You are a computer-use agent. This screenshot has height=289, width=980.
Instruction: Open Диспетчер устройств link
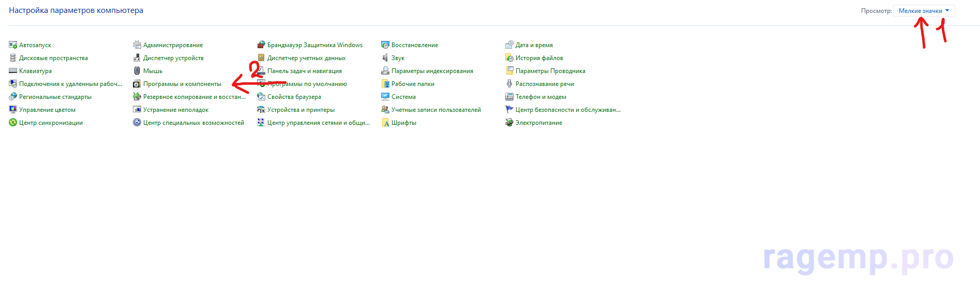coord(173,58)
